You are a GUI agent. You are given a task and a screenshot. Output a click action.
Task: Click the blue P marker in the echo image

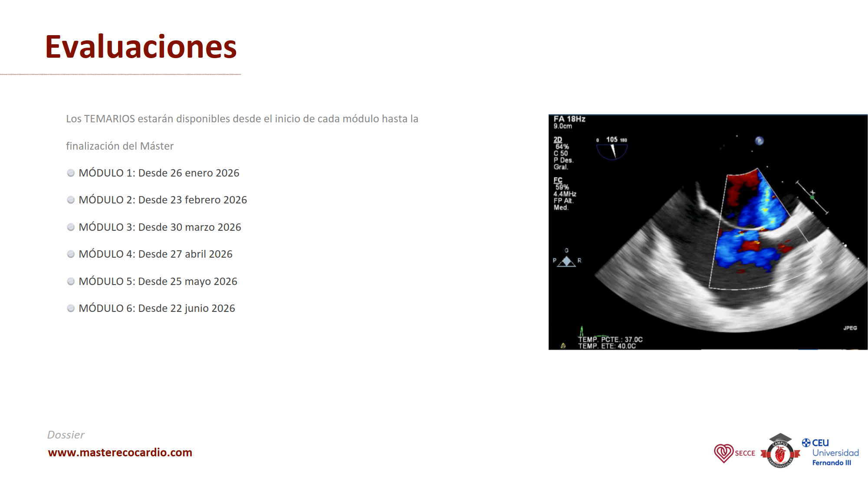[759, 141]
